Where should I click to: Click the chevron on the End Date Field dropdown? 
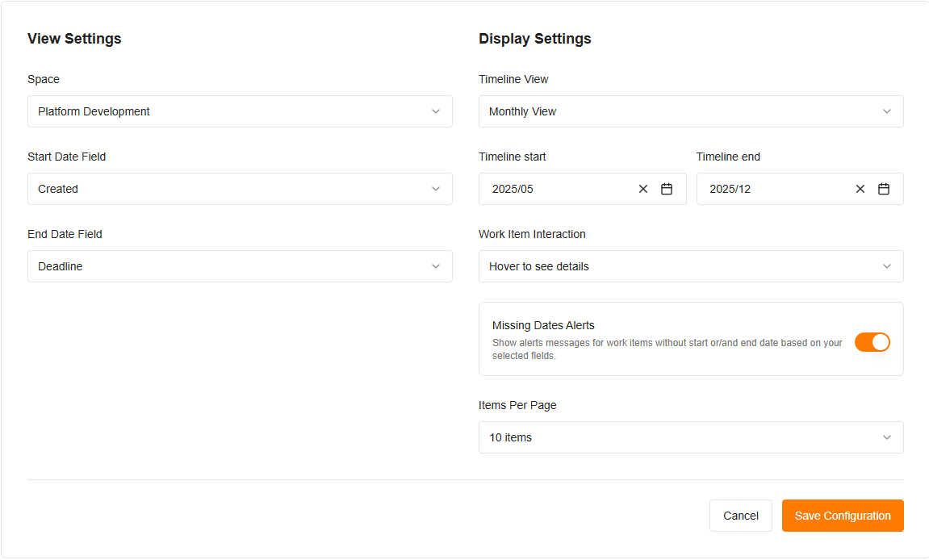(436, 265)
